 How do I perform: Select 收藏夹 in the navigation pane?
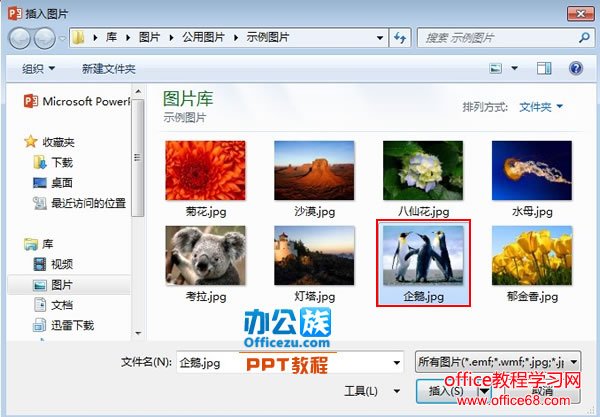[x=58, y=142]
